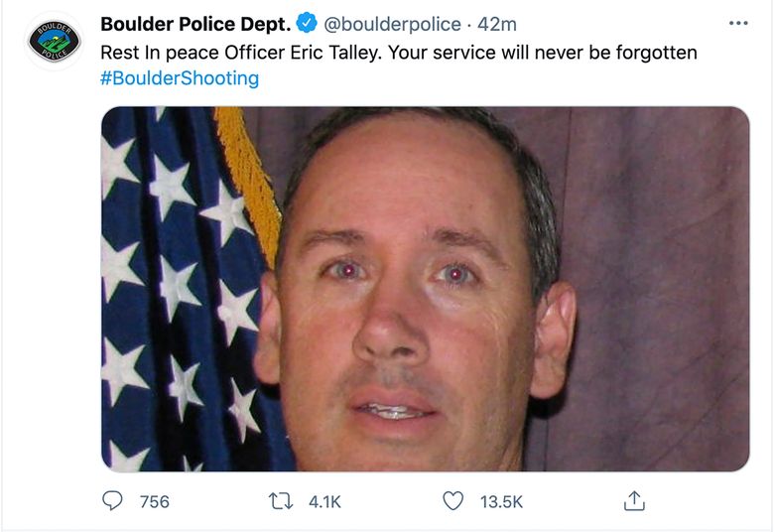Click the 756 replies count
This screenshot has height=532, width=774.
(x=154, y=502)
